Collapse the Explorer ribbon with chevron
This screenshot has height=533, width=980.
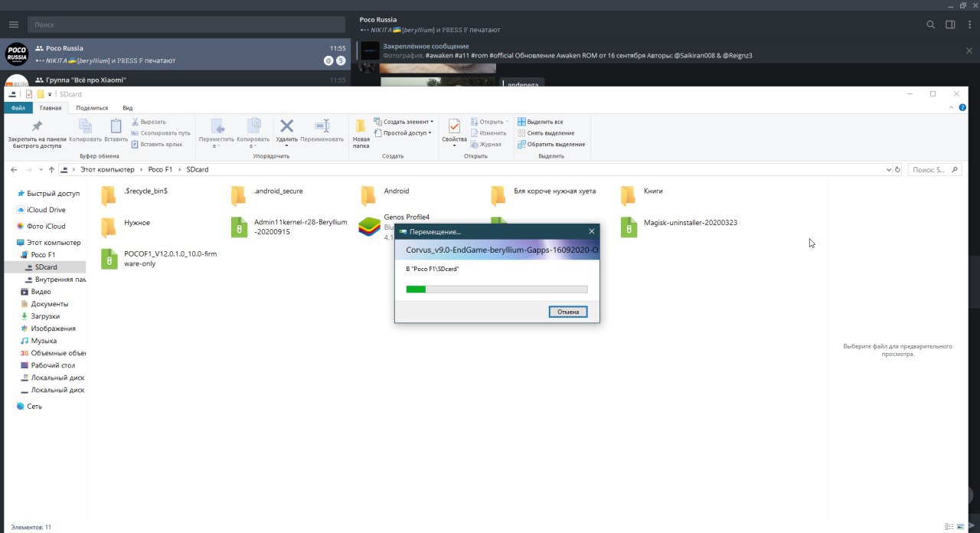(x=952, y=108)
